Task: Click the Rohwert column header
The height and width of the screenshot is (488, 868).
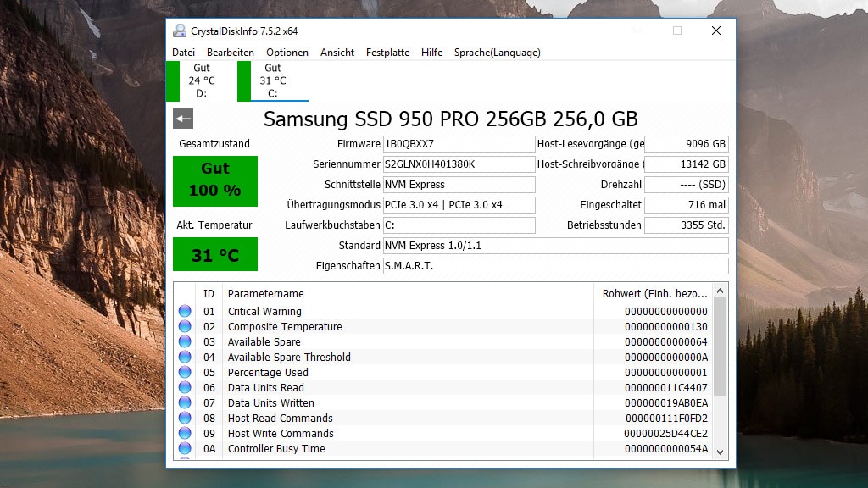Action: [655, 294]
